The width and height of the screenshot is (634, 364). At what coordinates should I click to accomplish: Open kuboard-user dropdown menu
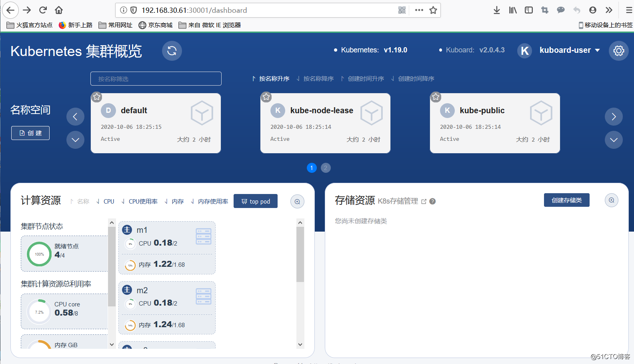point(570,50)
